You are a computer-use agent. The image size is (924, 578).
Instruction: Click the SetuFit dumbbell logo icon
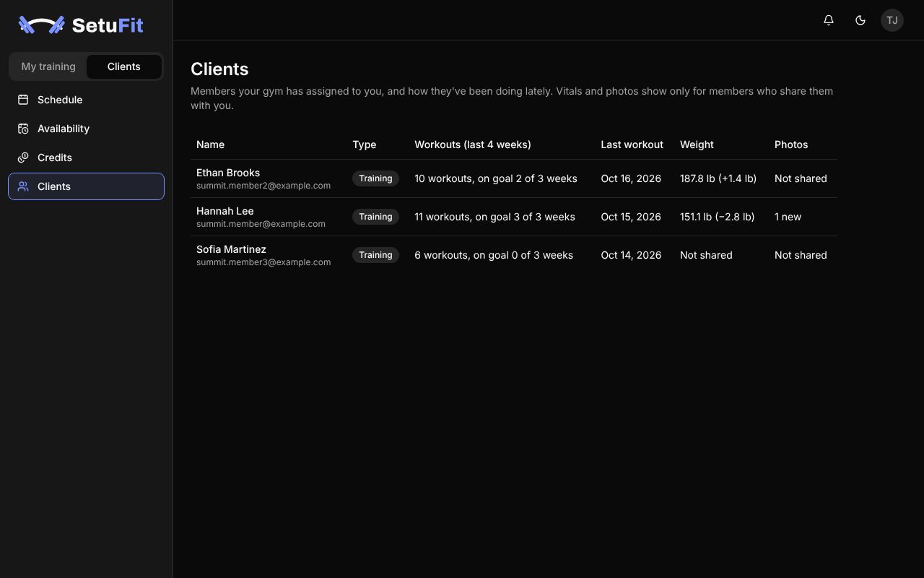41,25
